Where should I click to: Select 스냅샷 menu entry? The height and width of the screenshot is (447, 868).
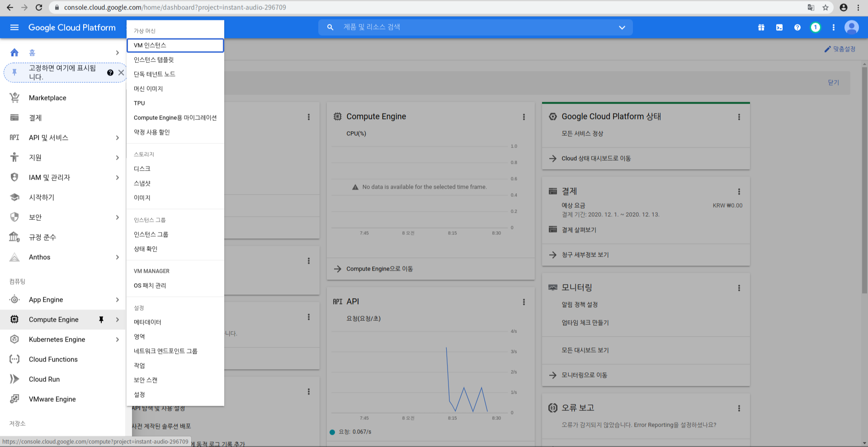point(175,183)
